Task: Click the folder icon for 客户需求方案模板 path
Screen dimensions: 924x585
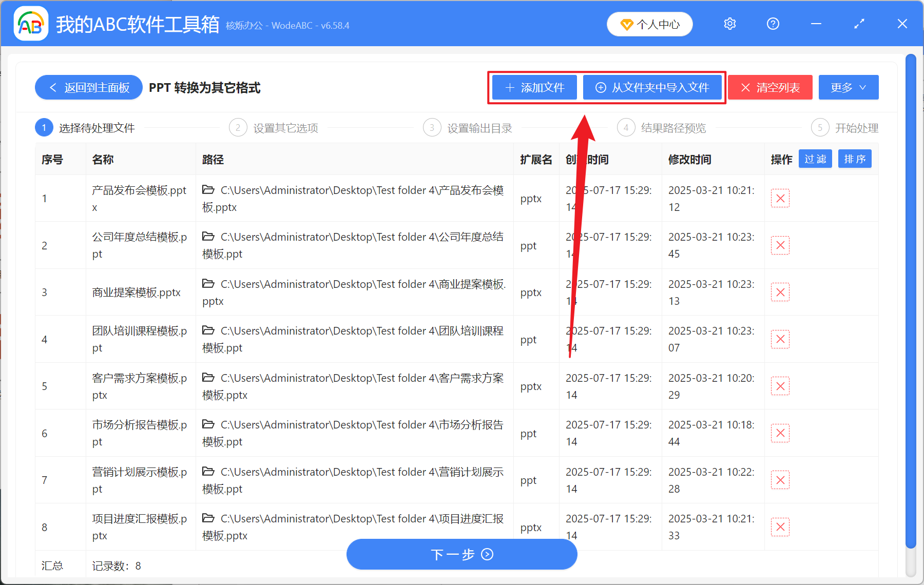Action: click(208, 377)
